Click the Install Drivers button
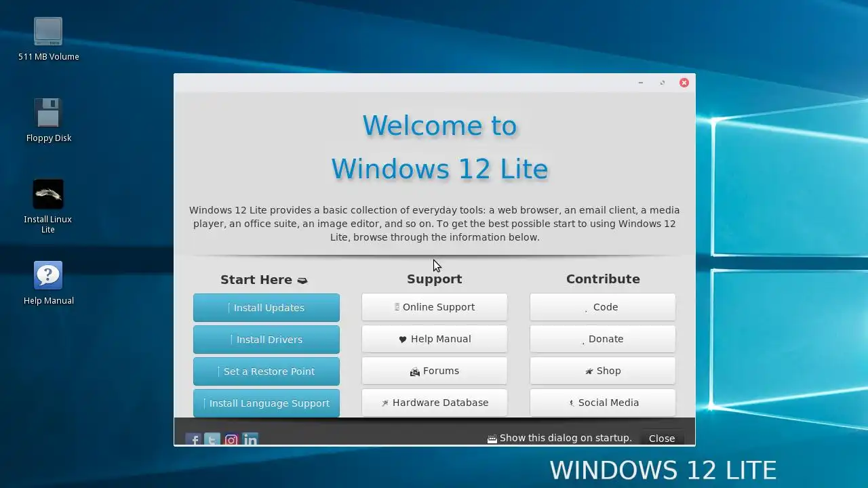Viewport: 868px width, 488px height. 267,340
